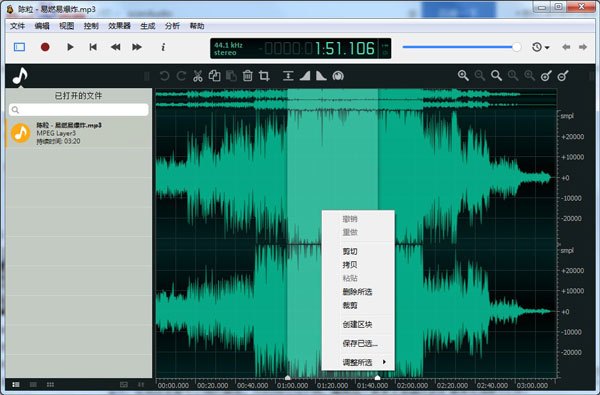Click the redo icon in edit toolbar
The width and height of the screenshot is (600, 395).
tap(181, 76)
